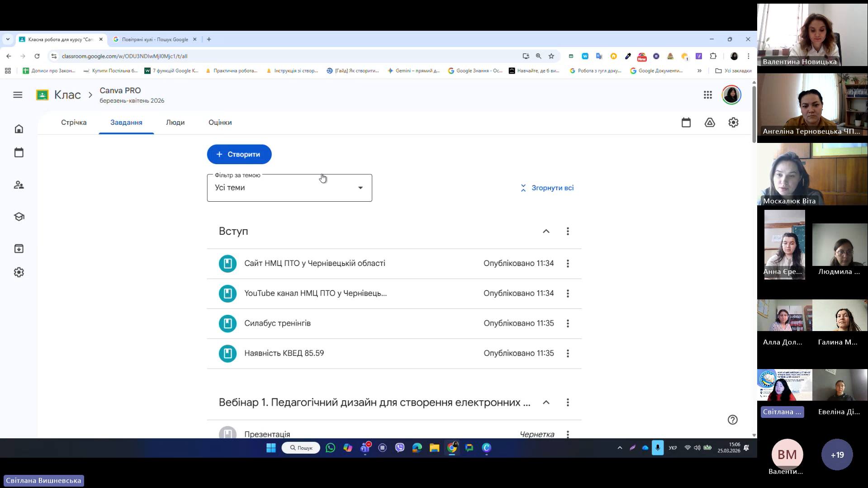Open the Google apps grid launcher
This screenshot has width=868, height=488.
tap(708, 95)
